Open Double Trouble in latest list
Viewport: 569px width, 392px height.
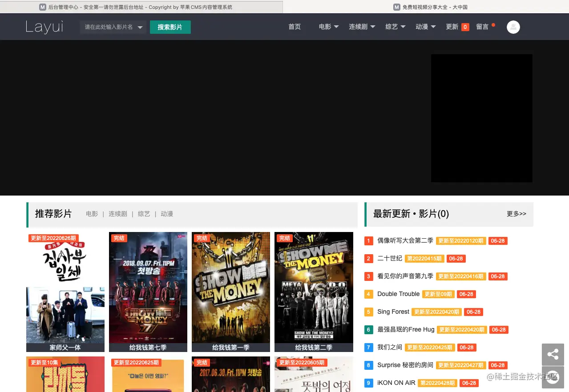399,294
